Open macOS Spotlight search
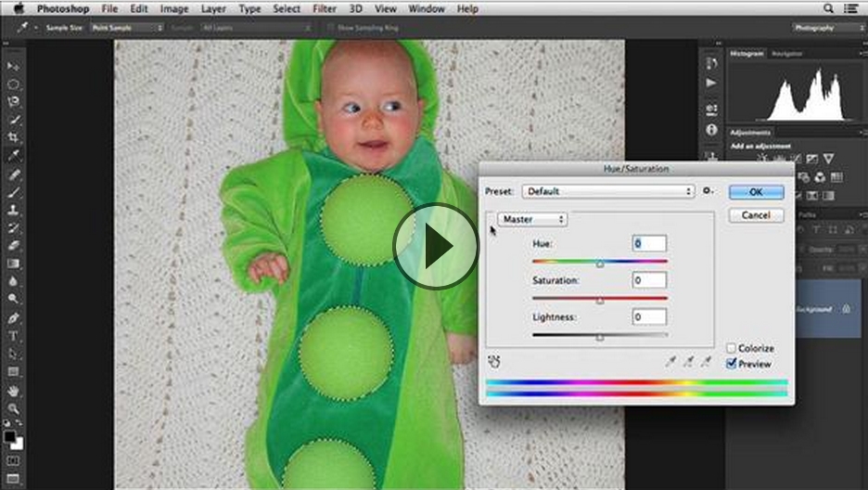 pyautogui.click(x=829, y=8)
